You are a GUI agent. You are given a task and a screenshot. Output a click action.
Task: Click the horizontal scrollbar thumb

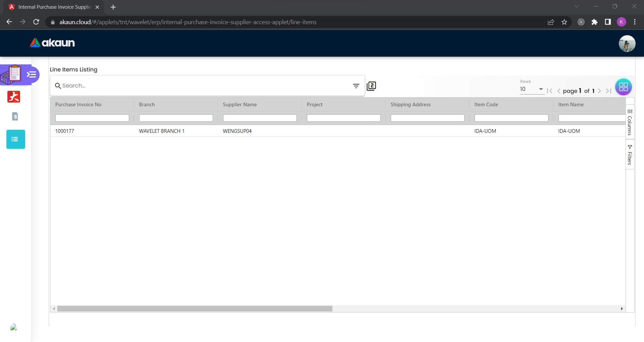pyautogui.click(x=195, y=309)
